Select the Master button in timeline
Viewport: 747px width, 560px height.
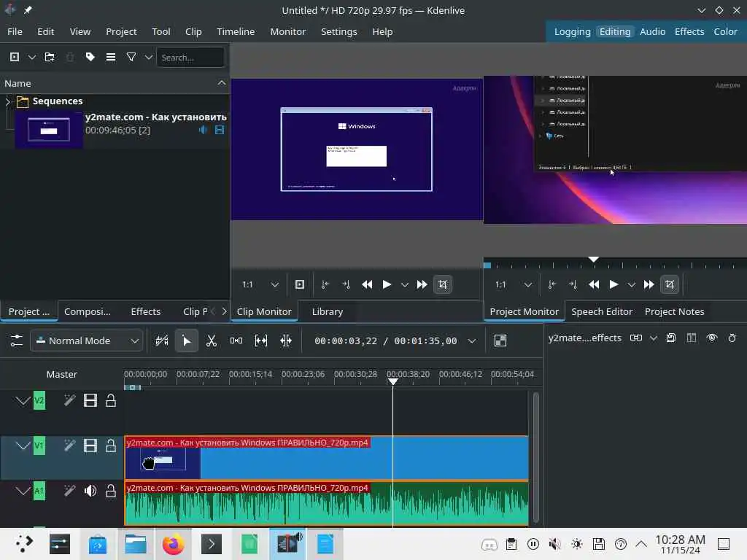(61, 374)
